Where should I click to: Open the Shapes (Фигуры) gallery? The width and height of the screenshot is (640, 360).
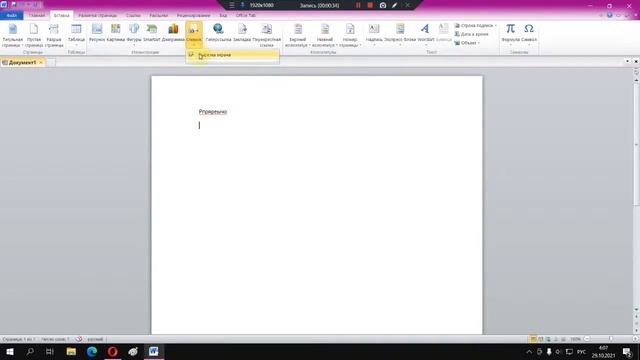point(134,35)
